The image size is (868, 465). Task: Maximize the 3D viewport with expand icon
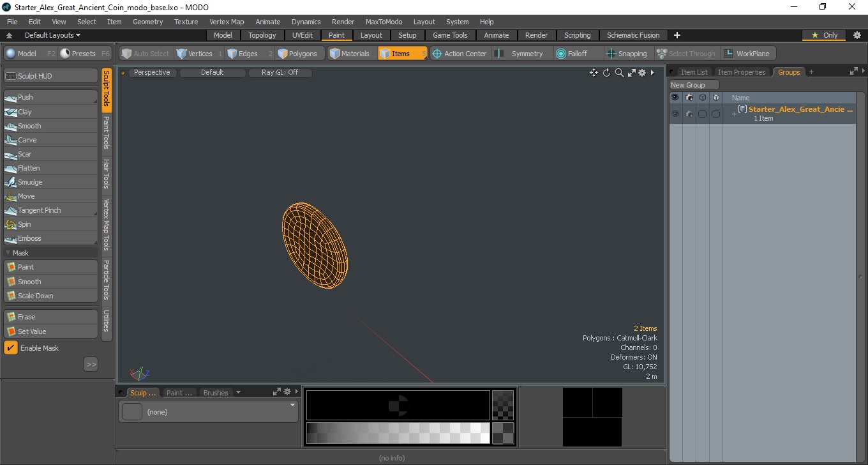[x=631, y=73]
